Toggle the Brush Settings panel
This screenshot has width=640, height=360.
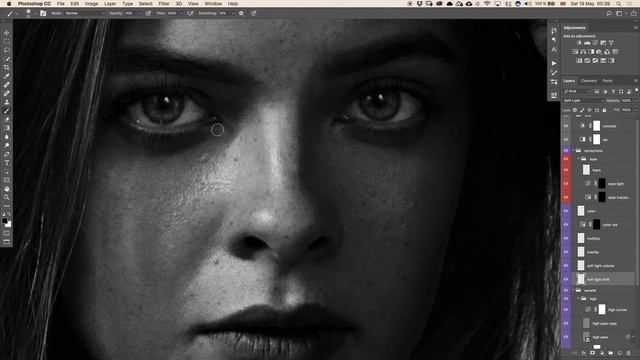tap(43, 13)
